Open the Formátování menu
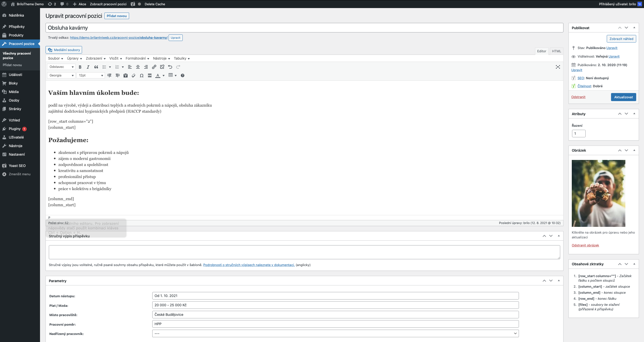 (x=137, y=58)
